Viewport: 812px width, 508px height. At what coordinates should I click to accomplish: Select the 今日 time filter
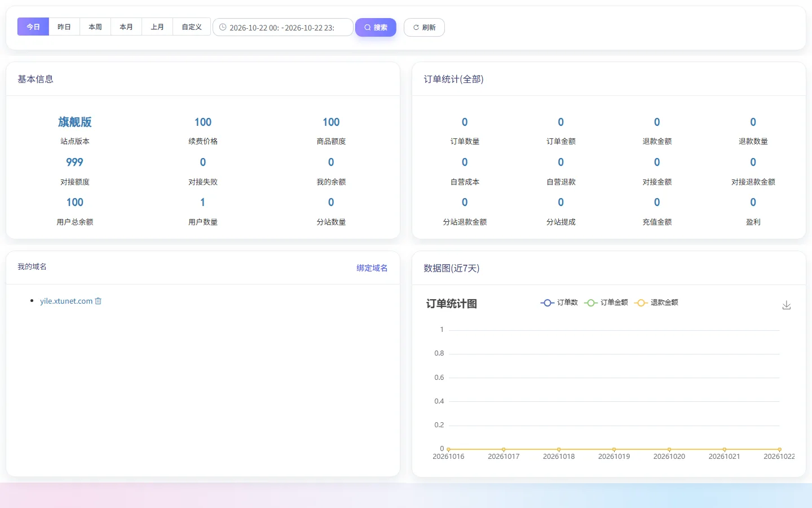coord(33,27)
